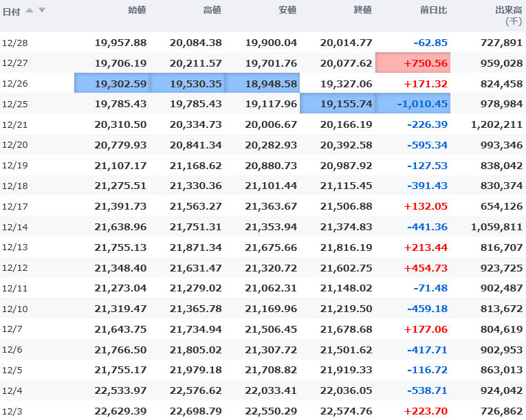
Task: Select the 高値 column header
Action: point(212,10)
